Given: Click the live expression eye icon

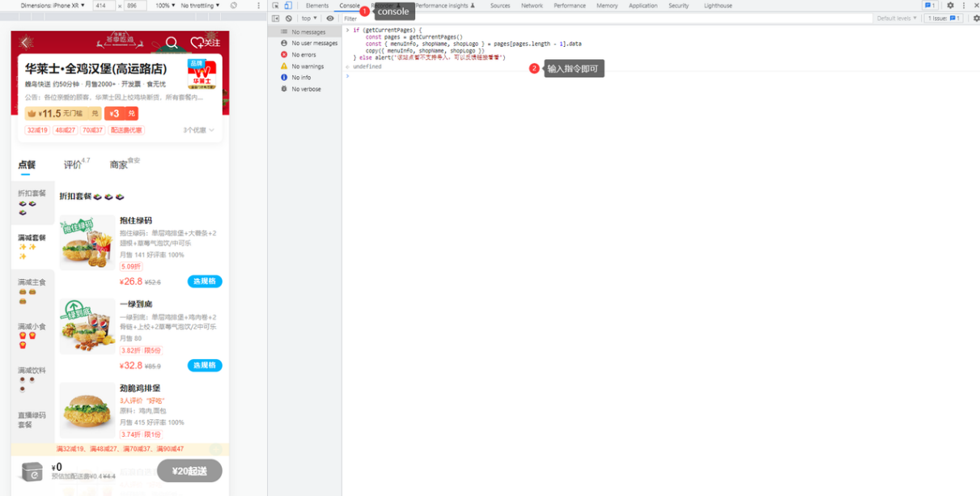Looking at the screenshot, I should point(330,18).
